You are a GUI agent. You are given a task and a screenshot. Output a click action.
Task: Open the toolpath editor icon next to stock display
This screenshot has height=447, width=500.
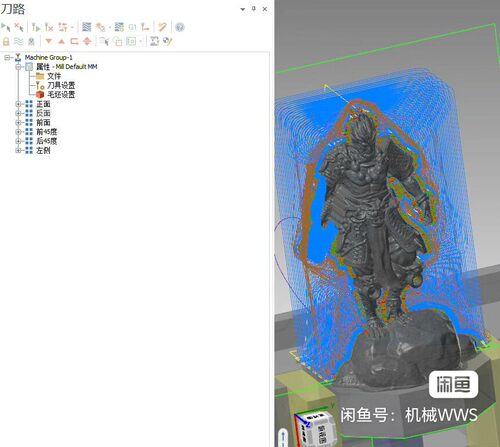(154, 41)
